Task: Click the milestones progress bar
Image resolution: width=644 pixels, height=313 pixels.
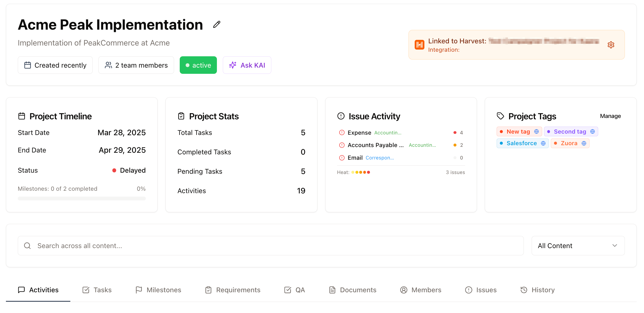Action: tap(82, 199)
